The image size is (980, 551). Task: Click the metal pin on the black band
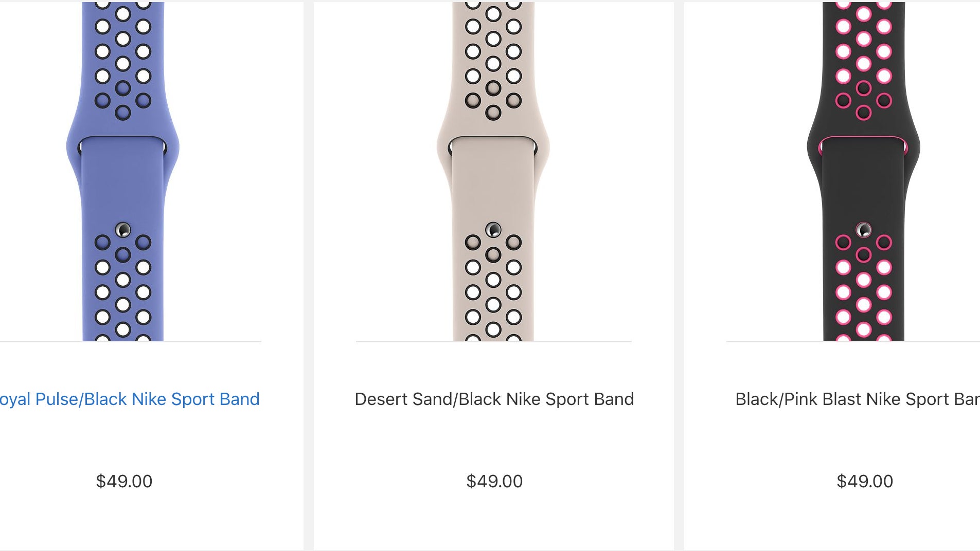click(x=864, y=230)
